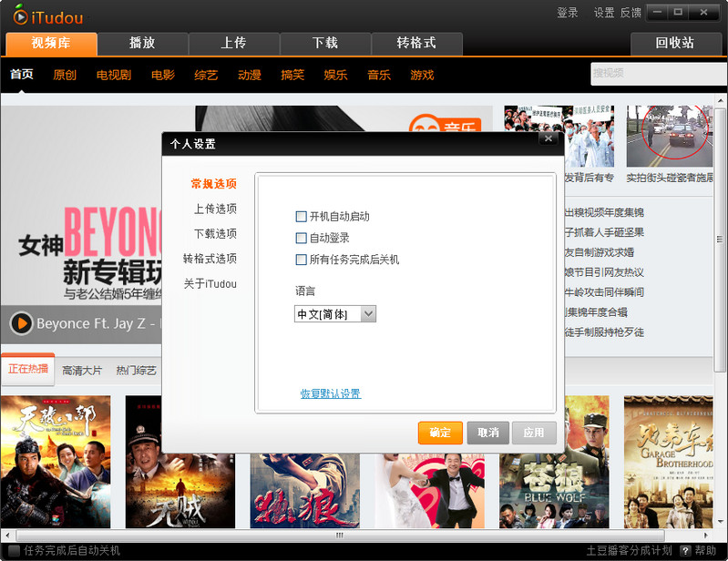Toggle 任务完成后自动关机 in status bar
The width and height of the screenshot is (728, 561).
point(14,551)
